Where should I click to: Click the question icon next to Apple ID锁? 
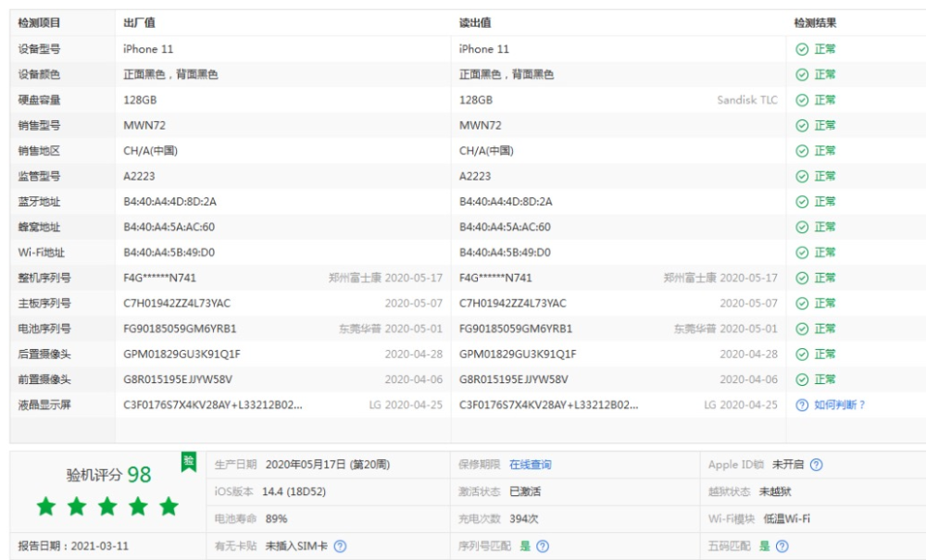click(816, 465)
